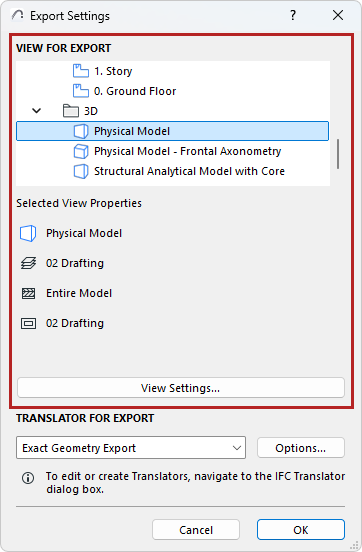362x552 pixels.
Task: Click the axonometry icon beside Frontal Axonometry view
Action: [x=81, y=151]
